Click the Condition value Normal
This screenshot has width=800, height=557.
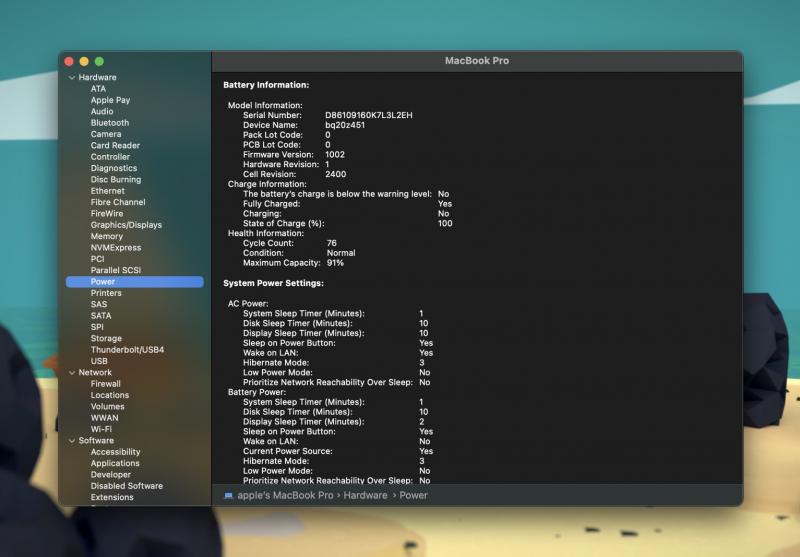coord(341,253)
